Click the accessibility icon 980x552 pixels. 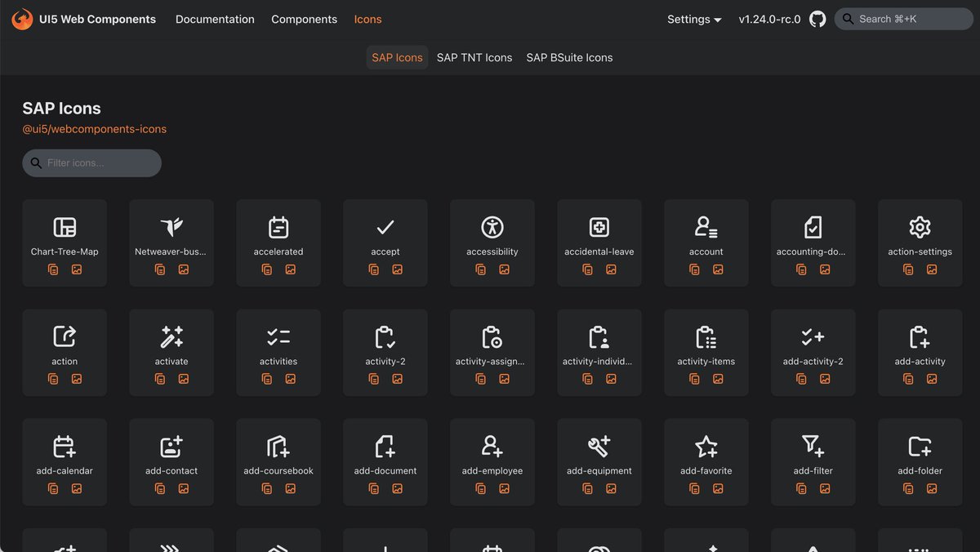point(492,227)
